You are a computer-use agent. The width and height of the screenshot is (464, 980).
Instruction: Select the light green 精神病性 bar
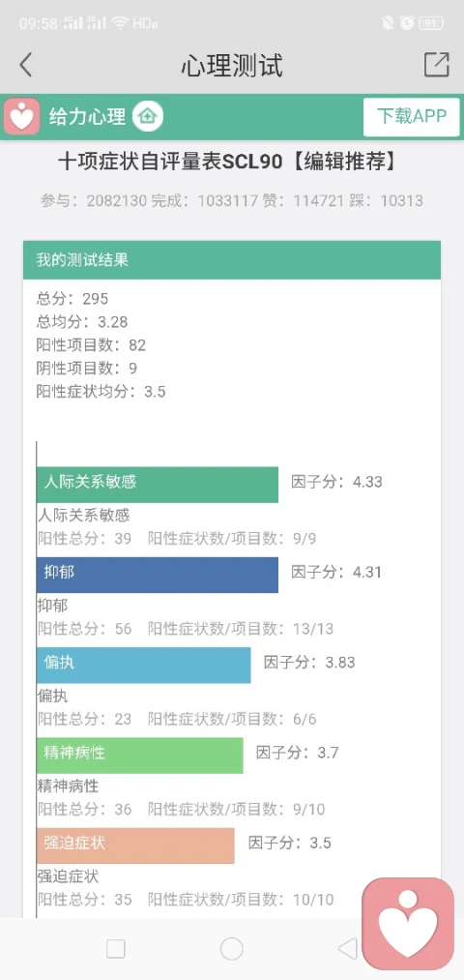tap(140, 756)
